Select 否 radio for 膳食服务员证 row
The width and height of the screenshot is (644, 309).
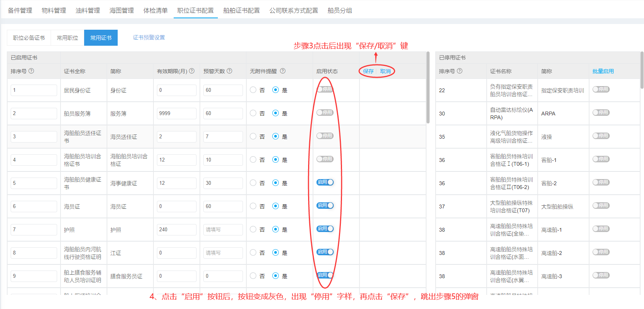pos(253,276)
